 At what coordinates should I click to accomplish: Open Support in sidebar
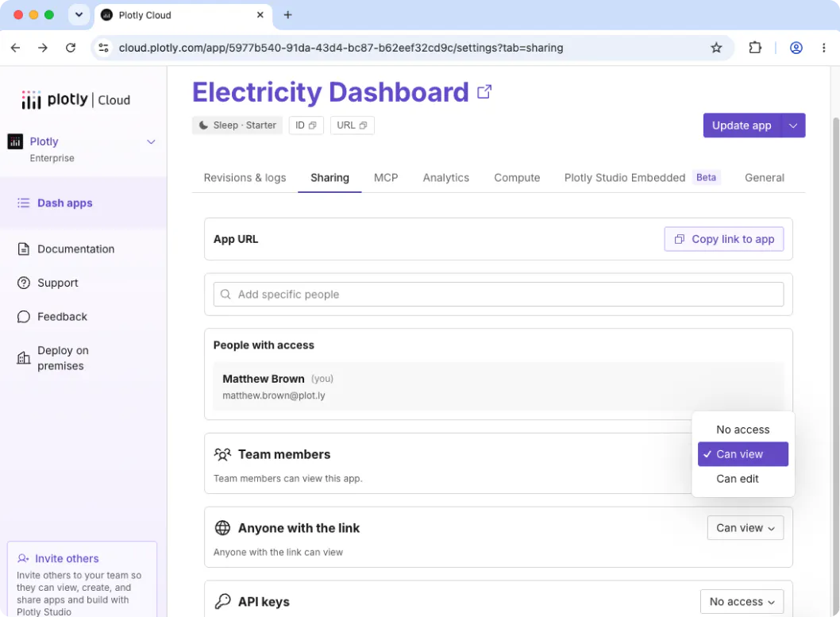pos(57,283)
